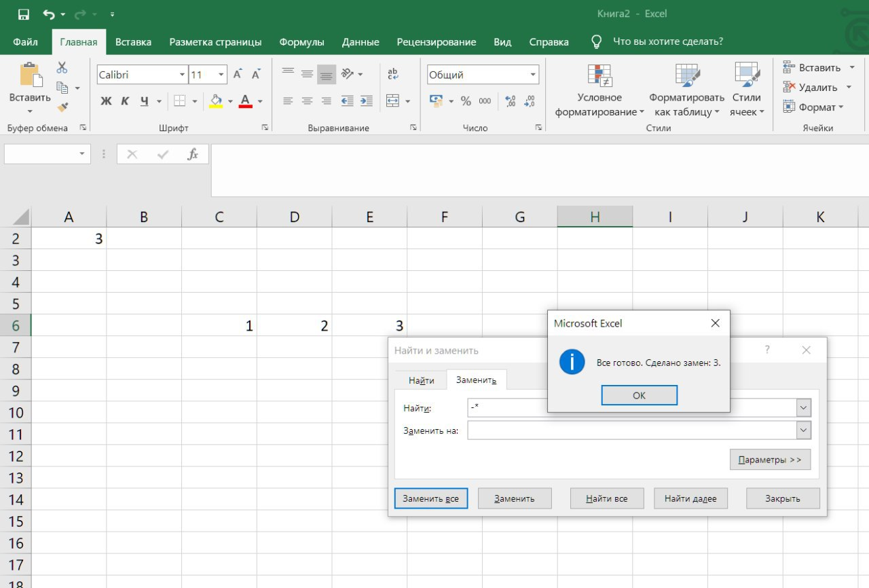The height and width of the screenshot is (588, 869).
Task: Open the Найти field history dropdown
Action: tap(804, 408)
